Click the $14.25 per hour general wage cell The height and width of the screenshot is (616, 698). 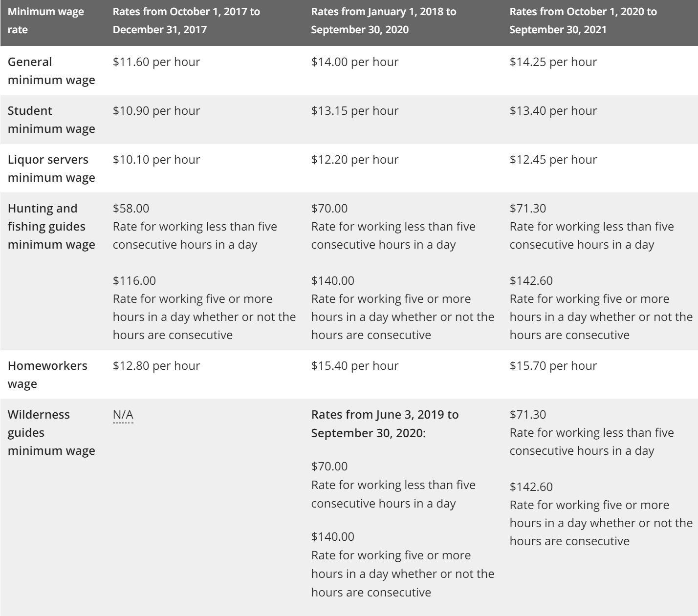(x=553, y=62)
